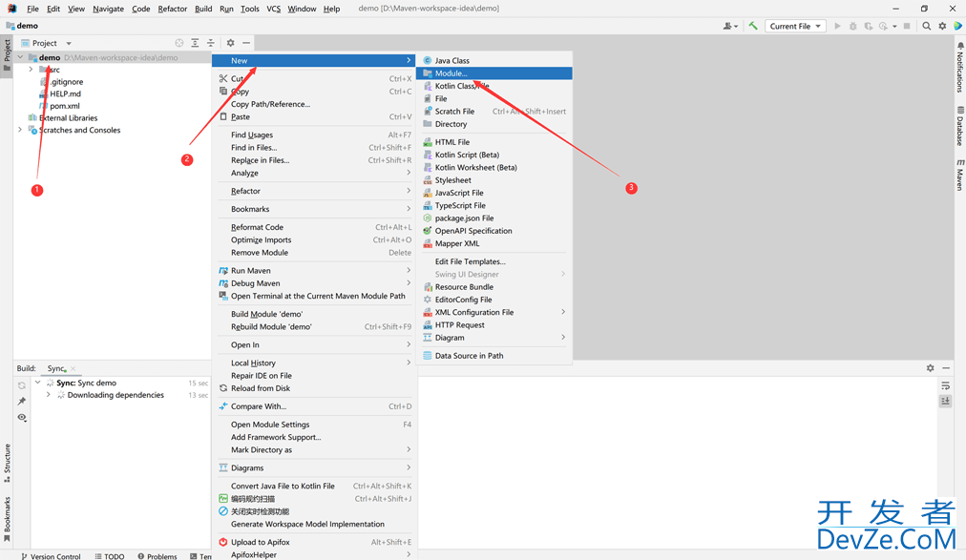Viewport: 966px width, 560px height.
Task: Toggle the eye view options in Build panel
Action: pyautogui.click(x=22, y=417)
